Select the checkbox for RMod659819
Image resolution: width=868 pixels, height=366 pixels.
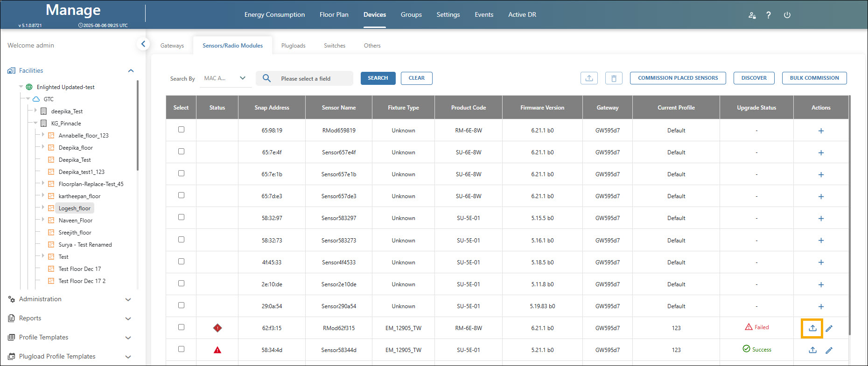pos(181,130)
